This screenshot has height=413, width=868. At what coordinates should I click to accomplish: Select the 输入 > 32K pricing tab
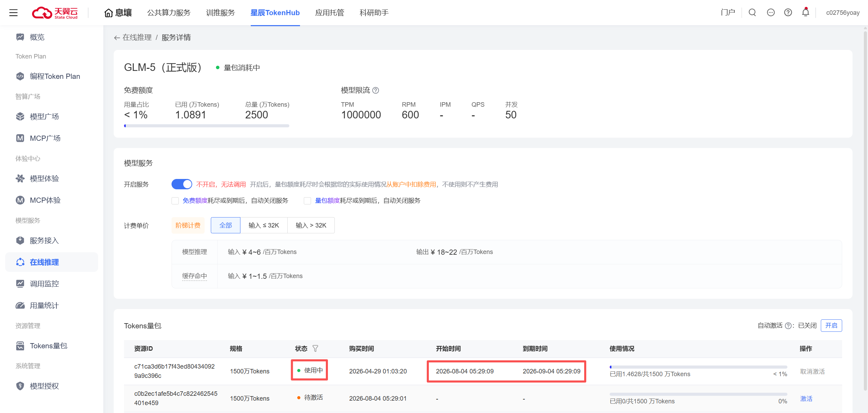tap(311, 225)
